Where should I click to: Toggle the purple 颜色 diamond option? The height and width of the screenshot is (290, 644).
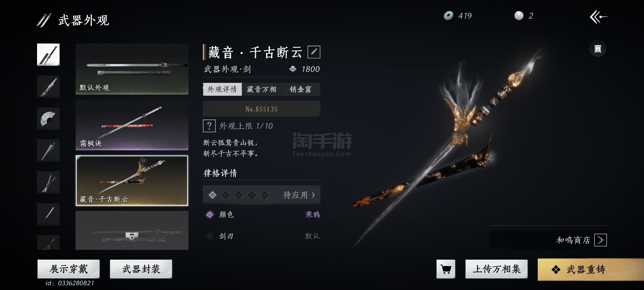pos(210,215)
